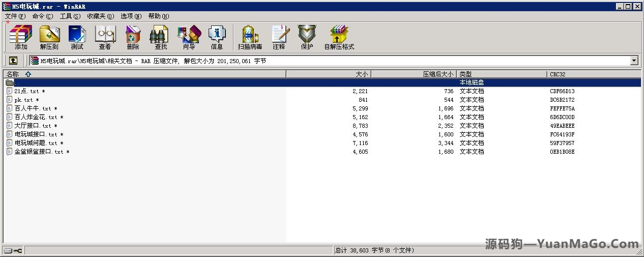
Task: Expand the address path dropdown arrow
Action: coord(634,61)
